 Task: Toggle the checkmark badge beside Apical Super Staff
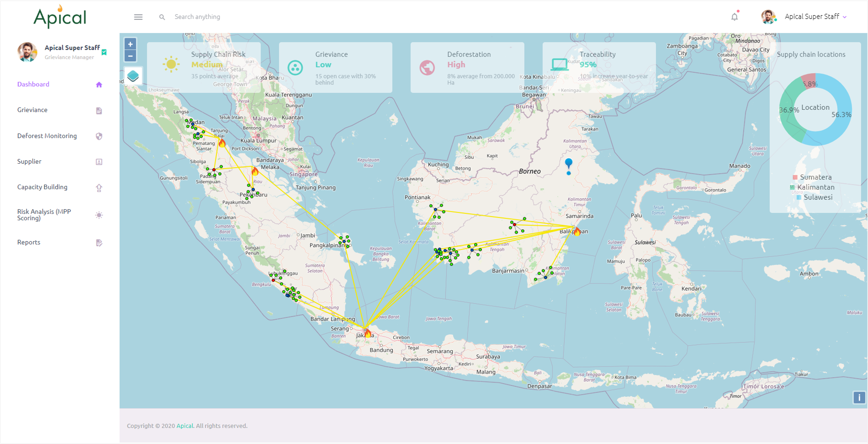point(105,52)
